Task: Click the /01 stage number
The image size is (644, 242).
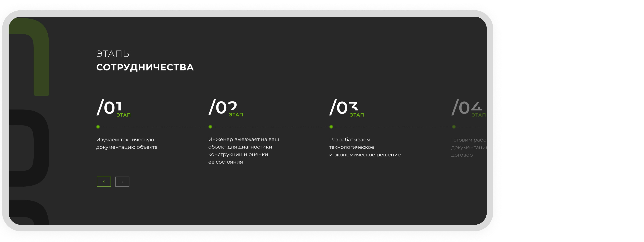Action: pyautogui.click(x=109, y=107)
